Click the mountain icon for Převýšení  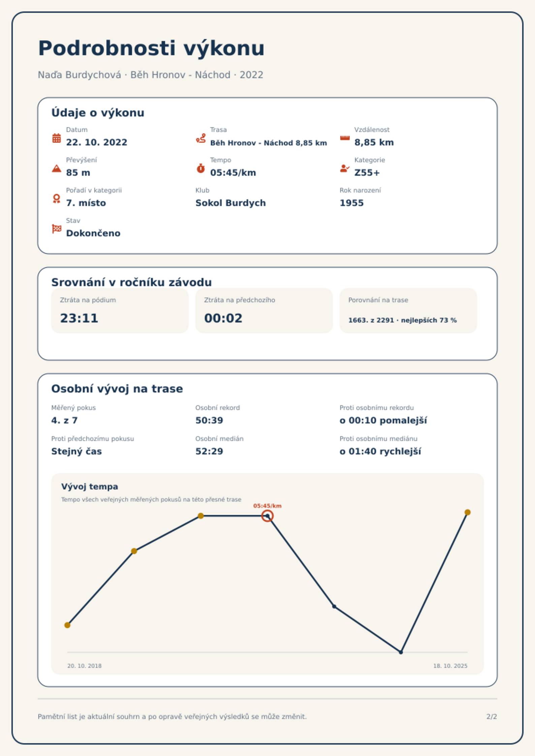coord(57,168)
